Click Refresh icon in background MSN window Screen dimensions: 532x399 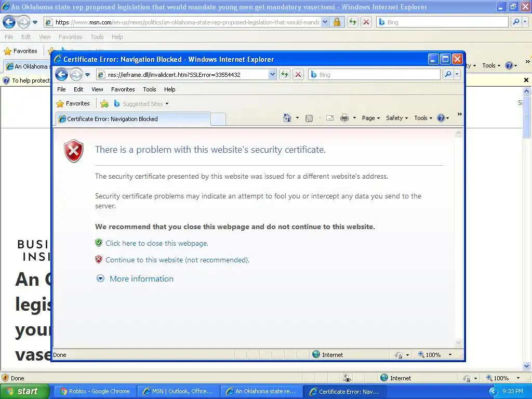[353, 22]
